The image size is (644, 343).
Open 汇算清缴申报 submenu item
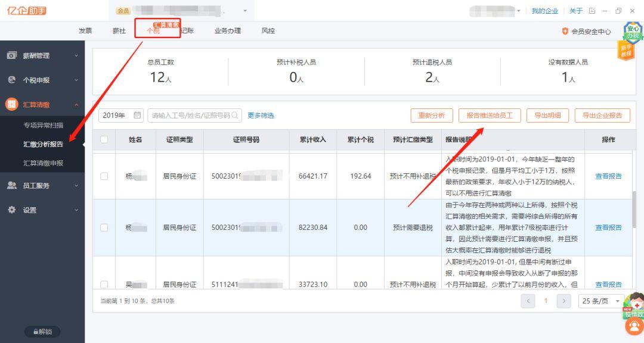click(43, 163)
